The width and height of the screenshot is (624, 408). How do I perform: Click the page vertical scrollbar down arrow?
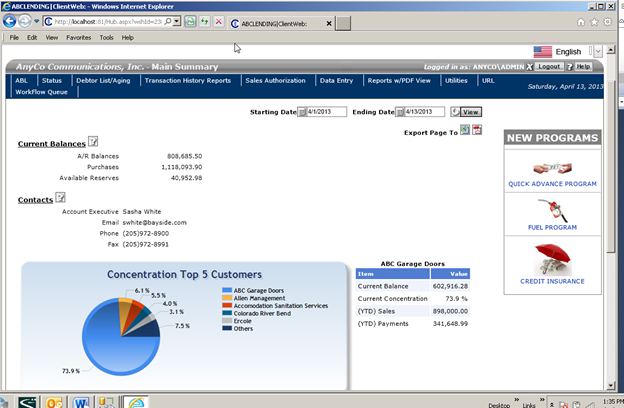click(x=610, y=385)
